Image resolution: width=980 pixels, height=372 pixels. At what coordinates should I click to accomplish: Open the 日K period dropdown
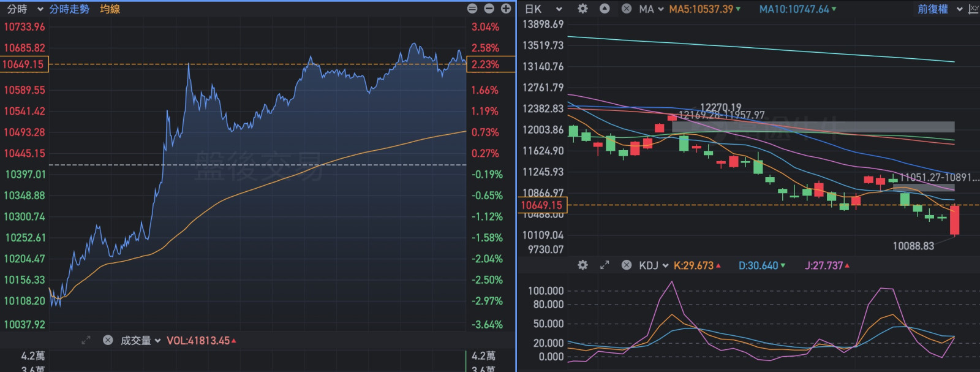pos(543,9)
